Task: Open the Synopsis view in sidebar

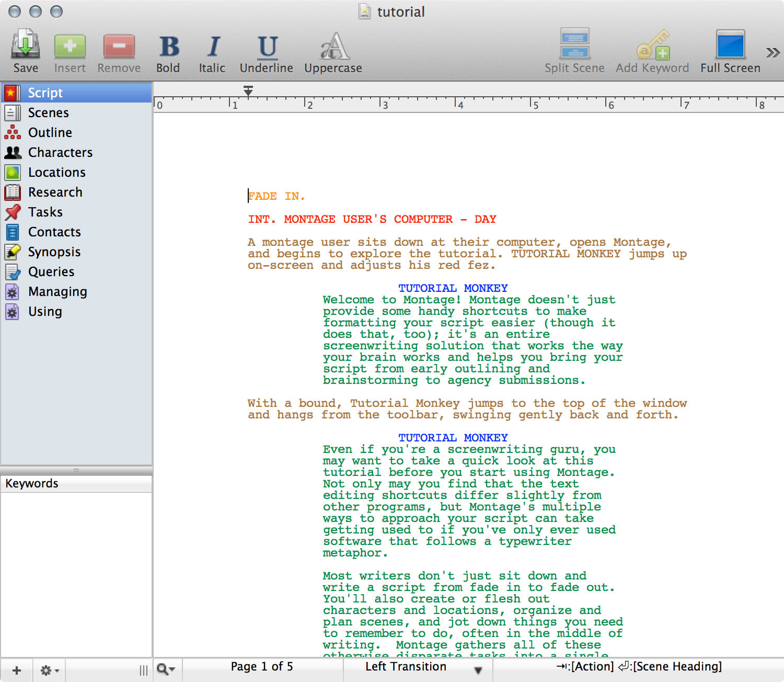Action: coord(54,252)
